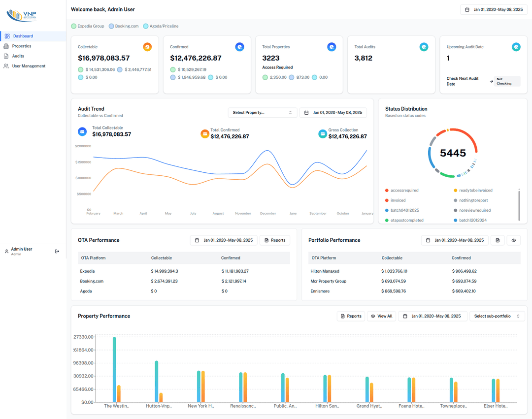Open the Select Property dropdown
Viewport: 532px width, 419px height.
[262, 113]
